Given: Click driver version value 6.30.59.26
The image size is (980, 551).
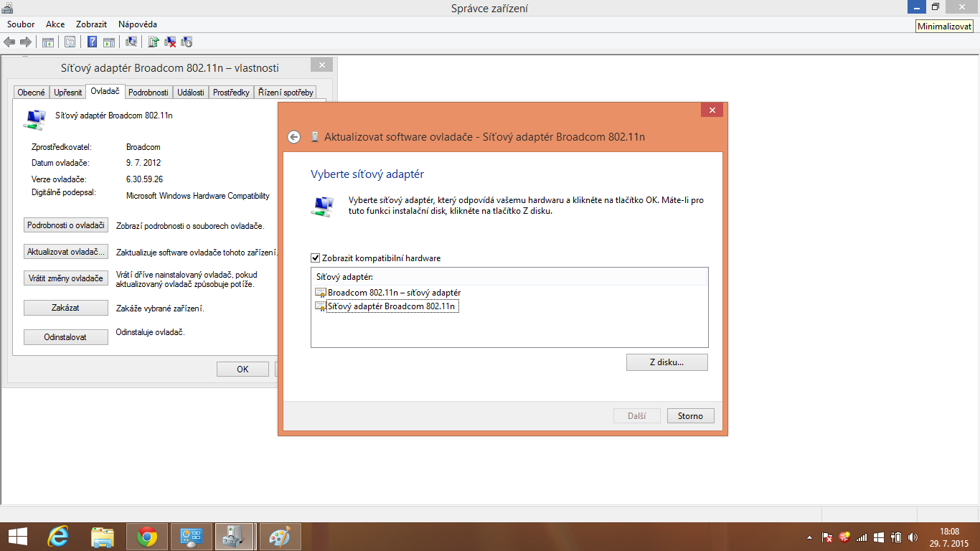Looking at the screenshot, I should (x=144, y=179).
